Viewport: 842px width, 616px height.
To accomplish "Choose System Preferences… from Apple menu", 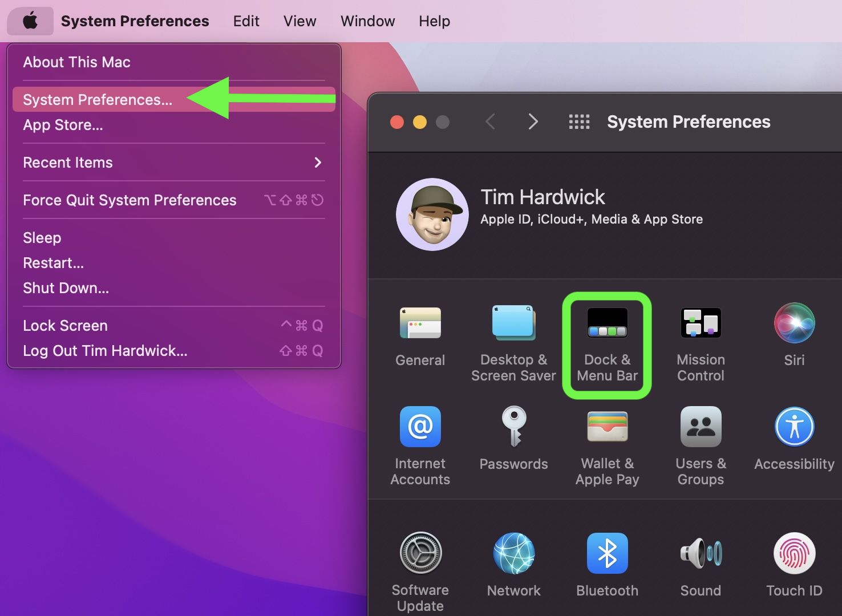I will pos(173,99).
